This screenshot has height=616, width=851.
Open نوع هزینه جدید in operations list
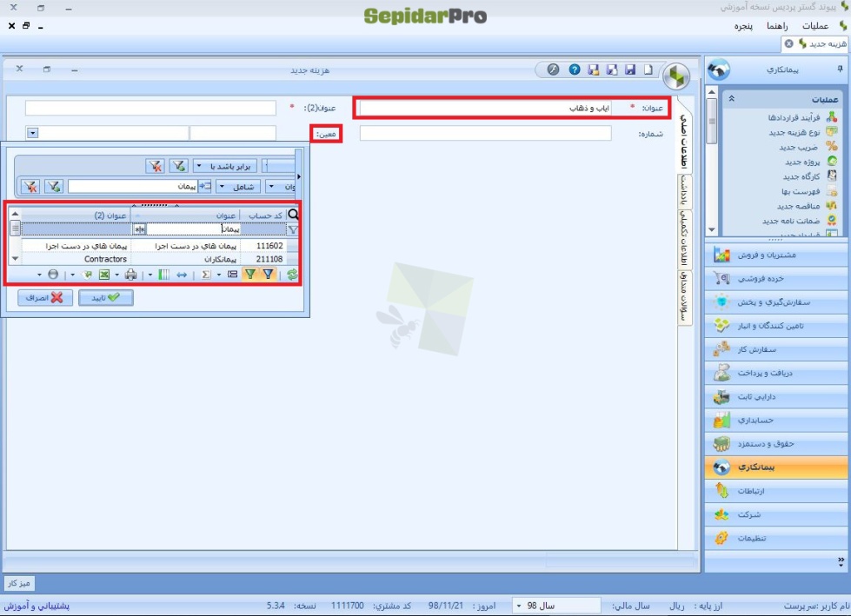(x=794, y=132)
